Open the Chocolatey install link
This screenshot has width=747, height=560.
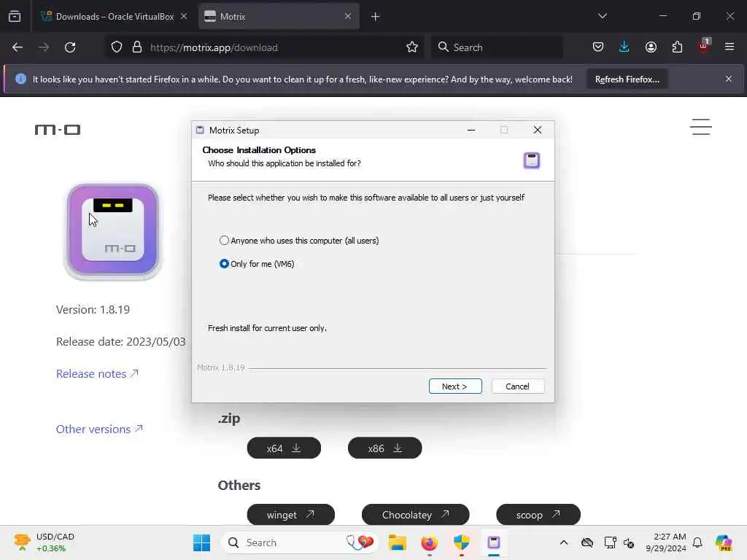pyautogui.click(x=415, y=515)
